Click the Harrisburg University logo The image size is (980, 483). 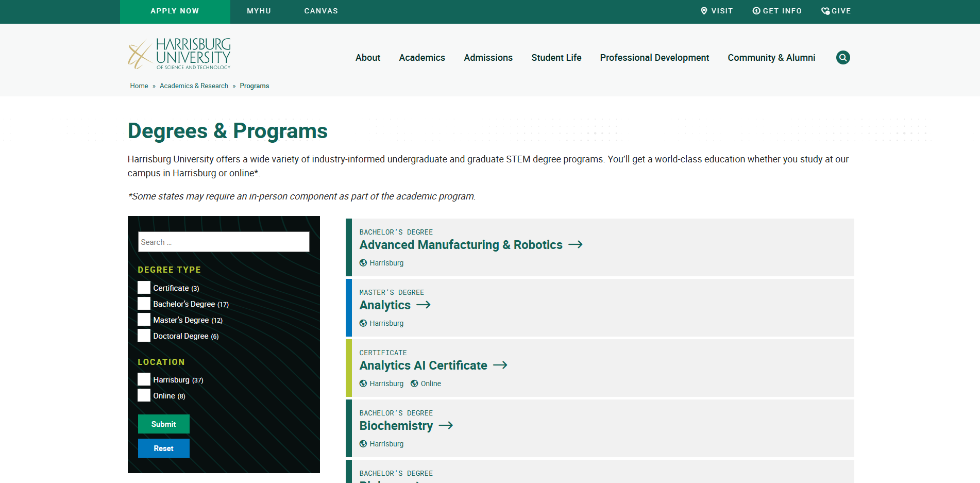point(179,54)
